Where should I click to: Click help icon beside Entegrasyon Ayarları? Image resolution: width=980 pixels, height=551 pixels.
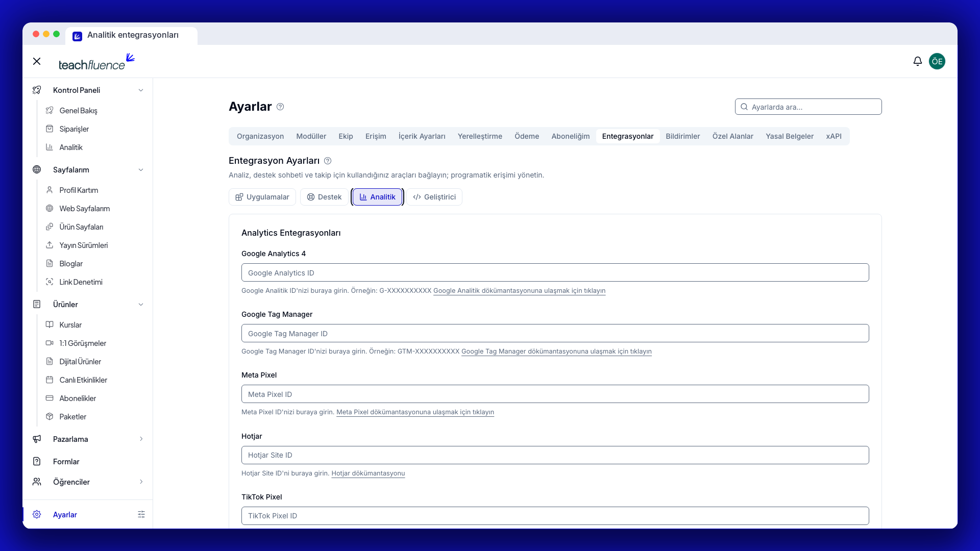tap(328, 161)
